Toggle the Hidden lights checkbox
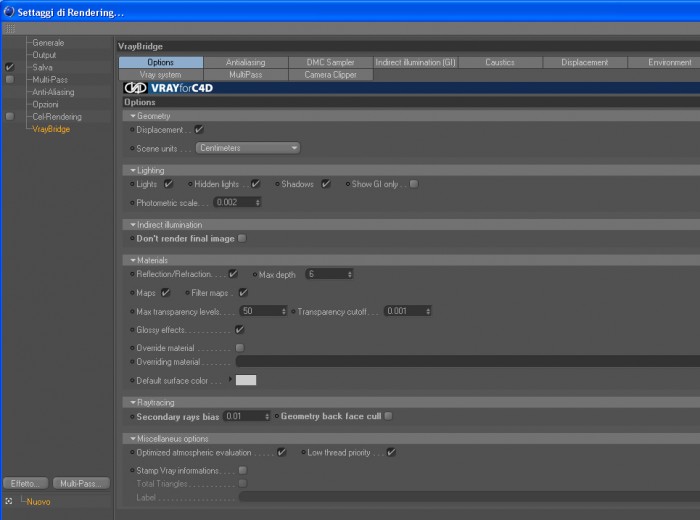The width and height of the screenshot is (700, 520). click(255, 184)
